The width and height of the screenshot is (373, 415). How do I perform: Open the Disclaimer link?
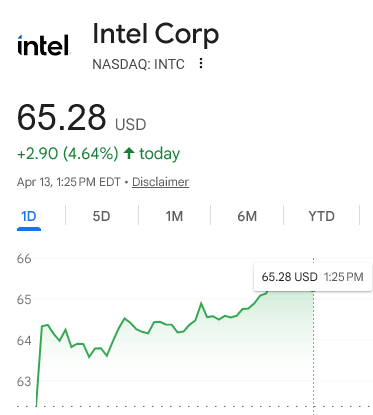click(x=160, y=182)
